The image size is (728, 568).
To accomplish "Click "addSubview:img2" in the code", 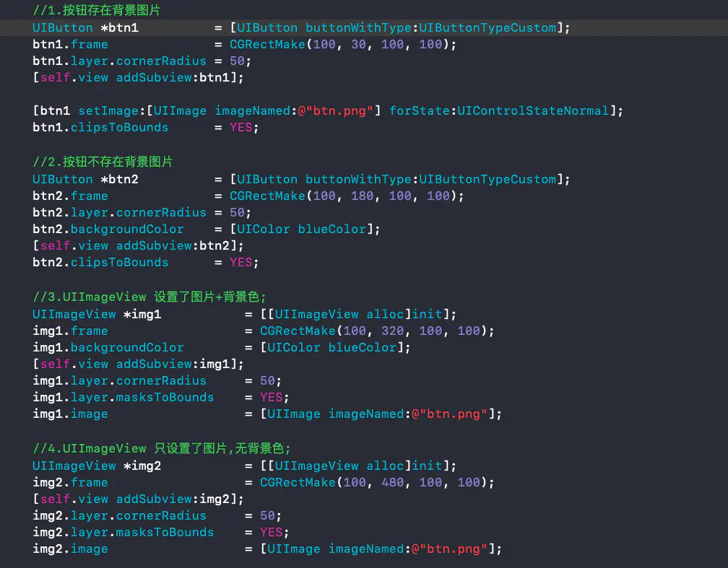I will pos(173,499).
